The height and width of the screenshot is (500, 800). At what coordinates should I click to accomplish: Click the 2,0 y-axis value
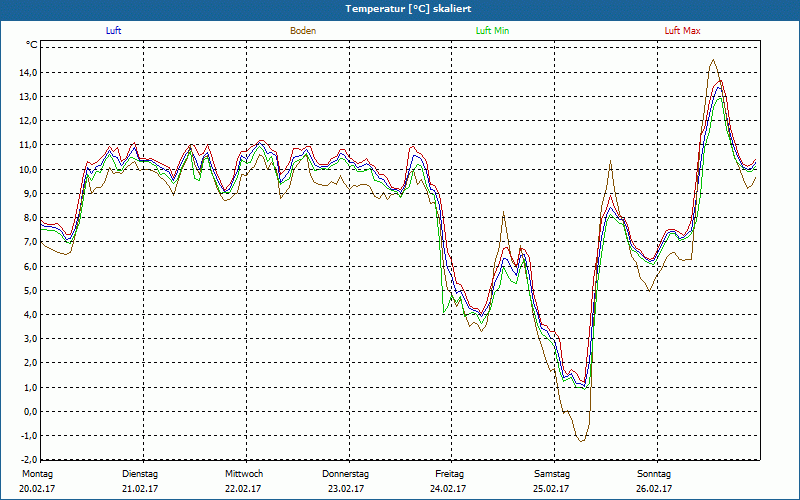pos(31,363)
